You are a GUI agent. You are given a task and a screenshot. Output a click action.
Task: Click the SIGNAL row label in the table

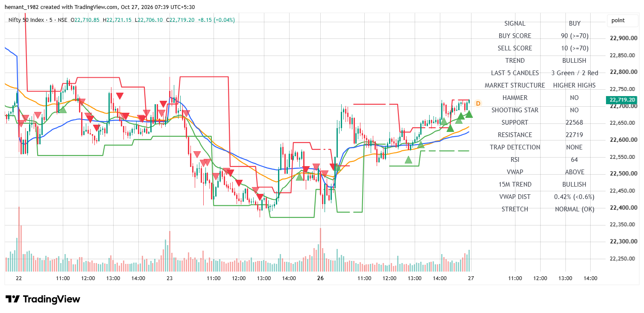tap(515, 23)
